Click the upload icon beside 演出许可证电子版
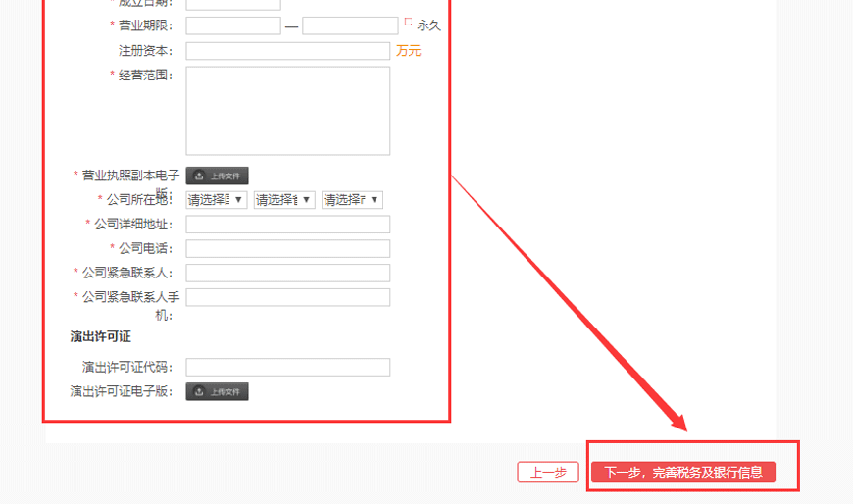The image size is (853, 504). (x=199, y=391)
